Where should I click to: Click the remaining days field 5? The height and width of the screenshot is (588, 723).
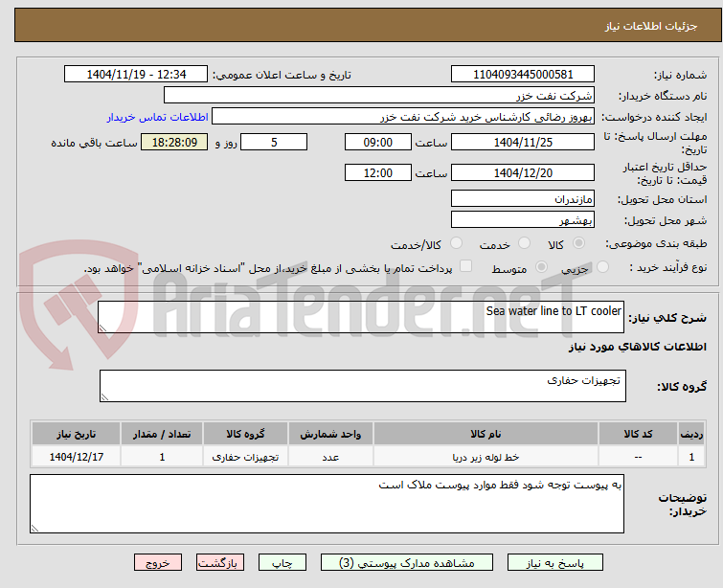(x=274, y=142)
